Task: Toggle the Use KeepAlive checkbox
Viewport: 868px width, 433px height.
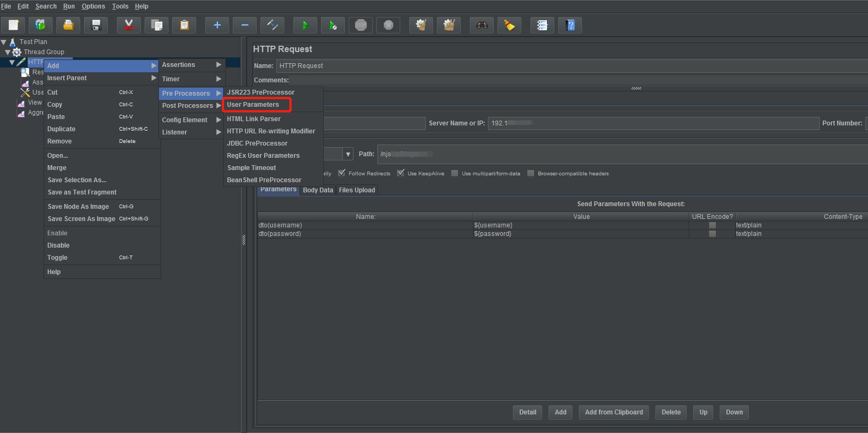Action: 401,173
